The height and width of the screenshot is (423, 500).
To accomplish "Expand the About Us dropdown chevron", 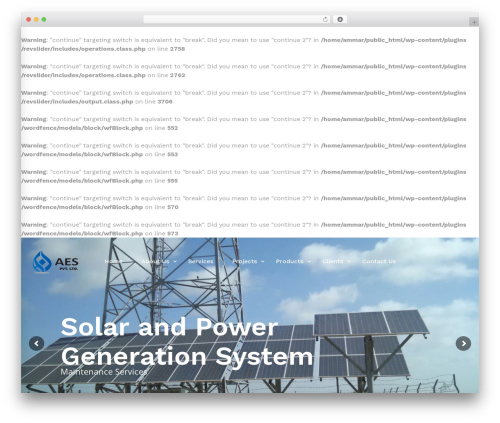I will [x=175, y=262].
